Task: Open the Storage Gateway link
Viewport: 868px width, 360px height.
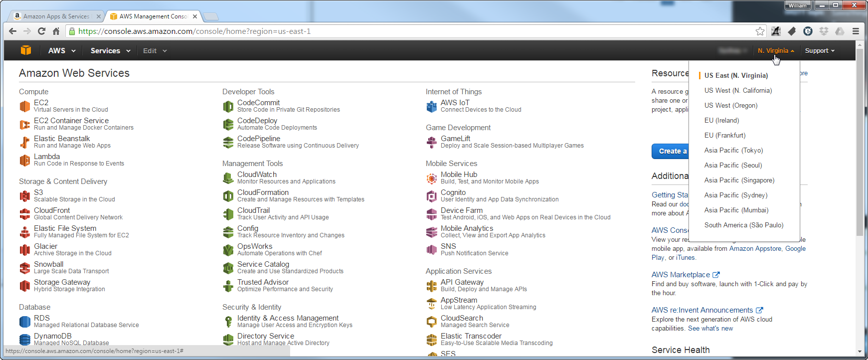Action: [x=62, y=282]
